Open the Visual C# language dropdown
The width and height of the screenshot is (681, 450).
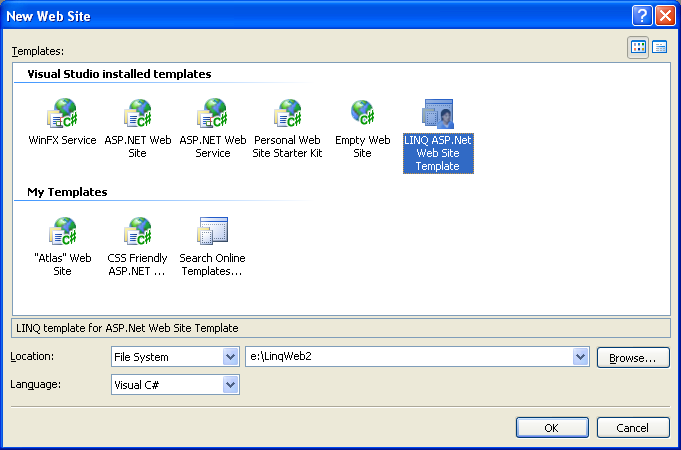pyautogui.click(x=231, y=385)
